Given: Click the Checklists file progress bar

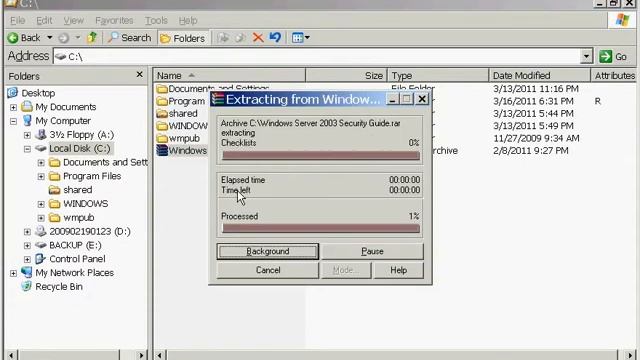Looking at the screenshot, I should [x=321, y=156].
